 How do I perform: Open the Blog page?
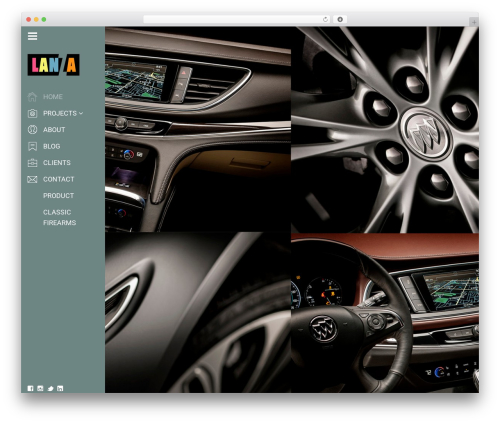(52, 146)
